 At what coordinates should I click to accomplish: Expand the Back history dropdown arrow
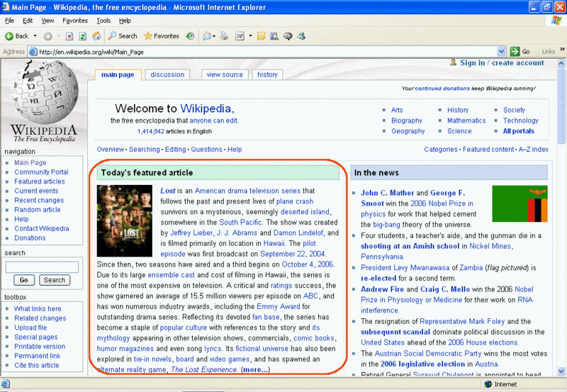coord(35,36)
